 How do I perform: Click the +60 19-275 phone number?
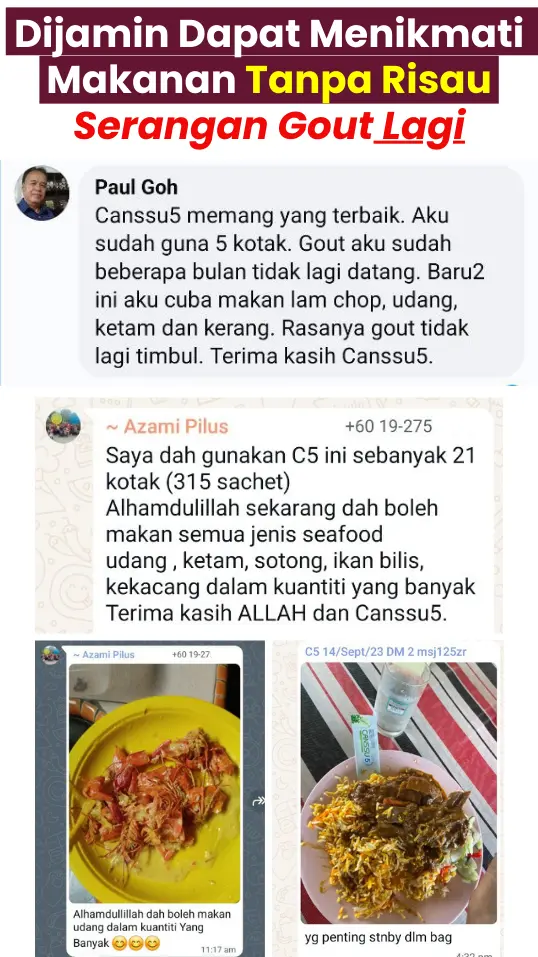click(x=388, y=426)
